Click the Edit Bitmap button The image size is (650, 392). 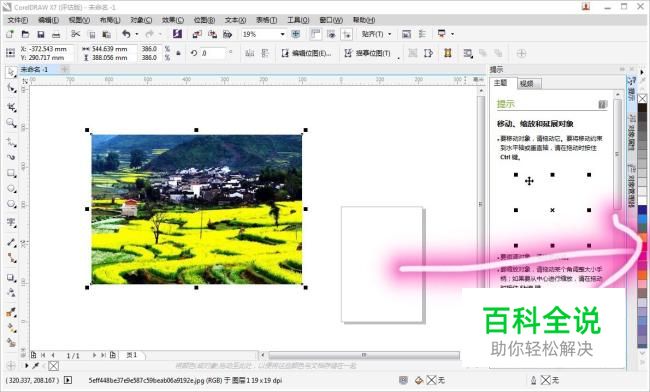pos(306,53)
